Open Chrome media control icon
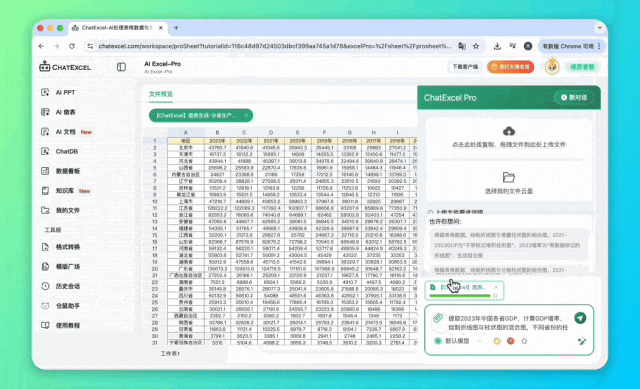This screenshot has width=640, height=389. [x=513, y=46]
